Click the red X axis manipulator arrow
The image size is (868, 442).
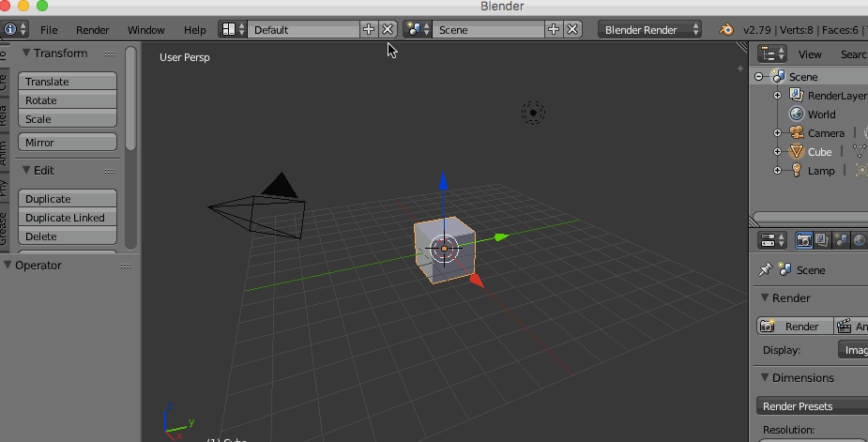(477, 281)
